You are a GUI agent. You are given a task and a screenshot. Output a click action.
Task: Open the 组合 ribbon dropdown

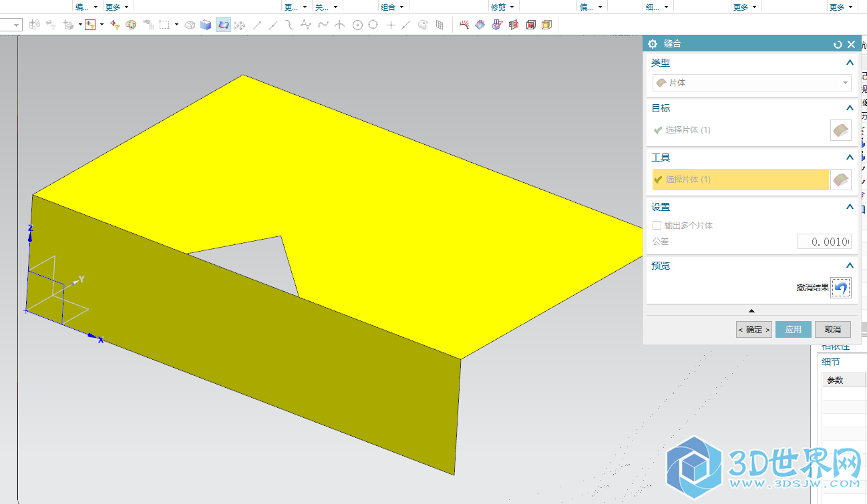point(391,7)
